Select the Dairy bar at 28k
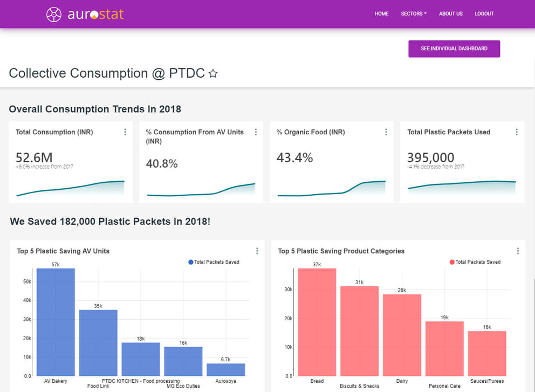Image resolution: width=535 pixels, height=392 pixels. [x=402, y=334]
